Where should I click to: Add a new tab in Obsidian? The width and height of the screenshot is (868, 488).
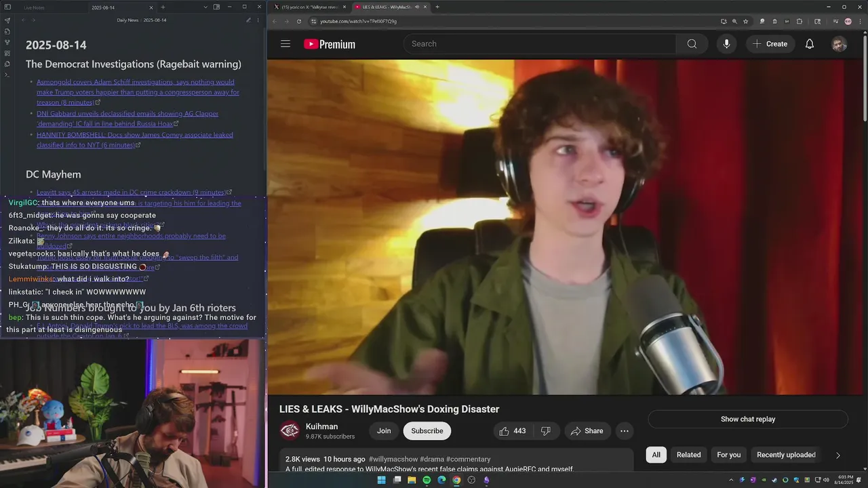pos(163,7)
